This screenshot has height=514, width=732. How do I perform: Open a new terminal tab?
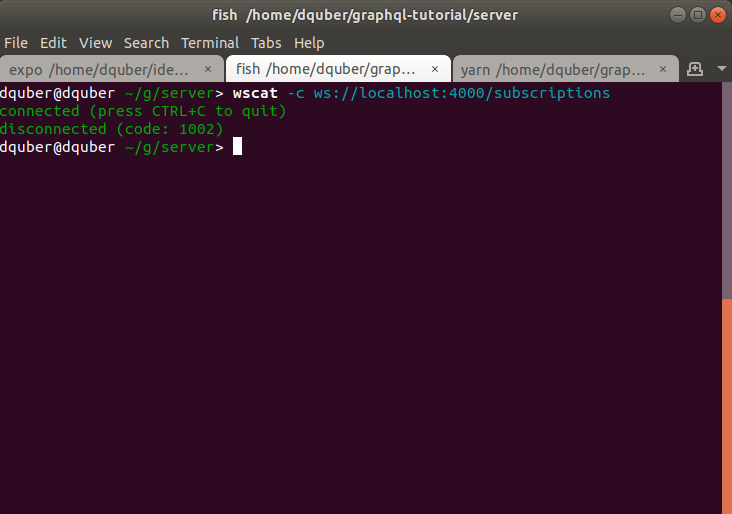pos(695,69)
